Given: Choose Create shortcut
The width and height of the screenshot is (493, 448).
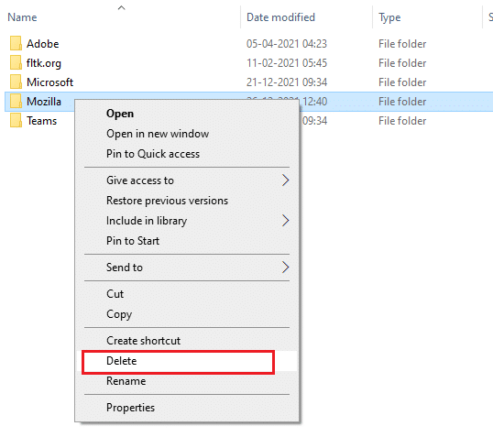Looking at the screenshot, I should coord(187,341).
